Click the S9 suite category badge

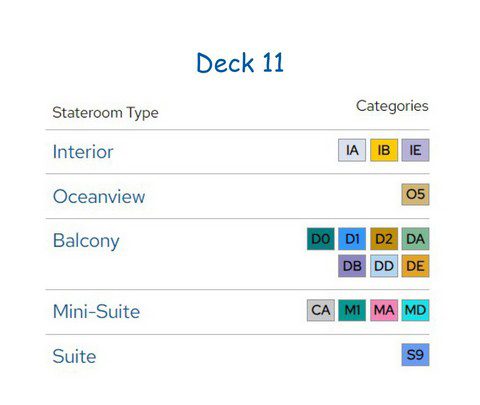[415, 355]
